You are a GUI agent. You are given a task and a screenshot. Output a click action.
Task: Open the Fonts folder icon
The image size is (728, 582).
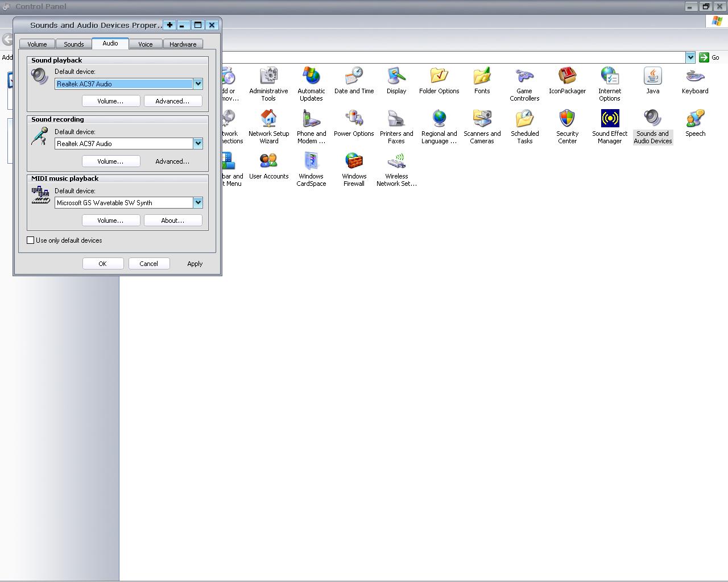tap(482, 80)
